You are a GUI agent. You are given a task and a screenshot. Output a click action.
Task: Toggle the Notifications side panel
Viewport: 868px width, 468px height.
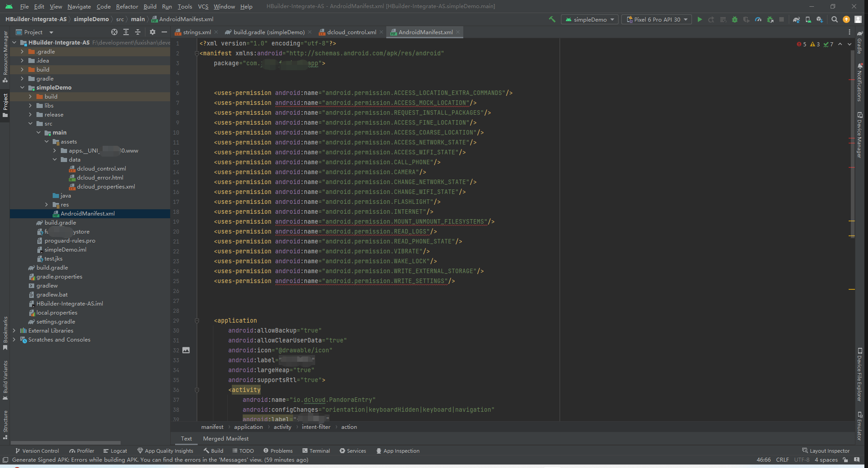[x=859, y=82]
